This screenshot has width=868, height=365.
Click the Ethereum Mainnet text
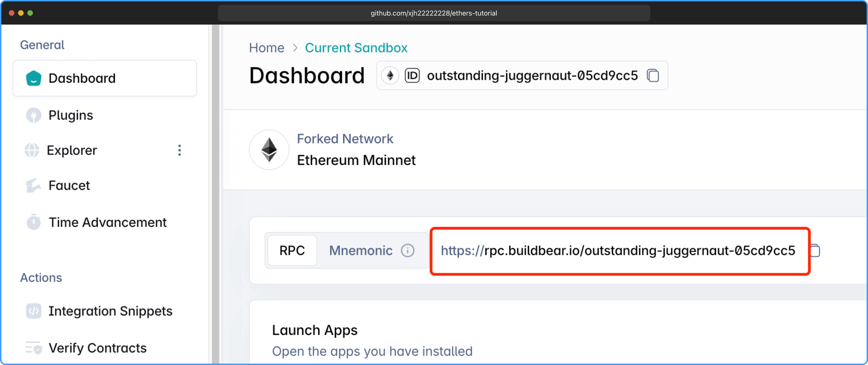click(x=356, y=160)
